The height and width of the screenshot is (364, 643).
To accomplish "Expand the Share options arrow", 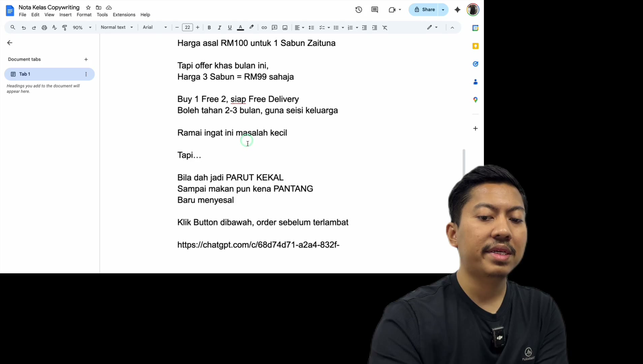I will click(443, 10).
